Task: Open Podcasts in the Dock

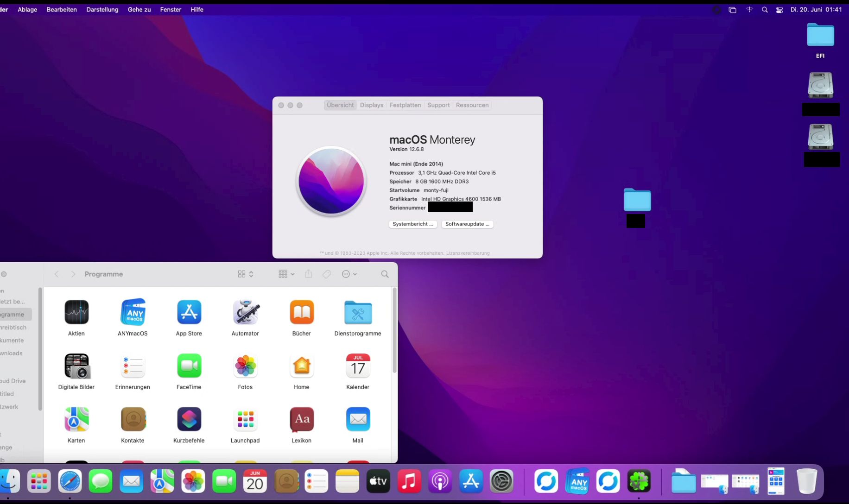Action: [x=440, y=482]
